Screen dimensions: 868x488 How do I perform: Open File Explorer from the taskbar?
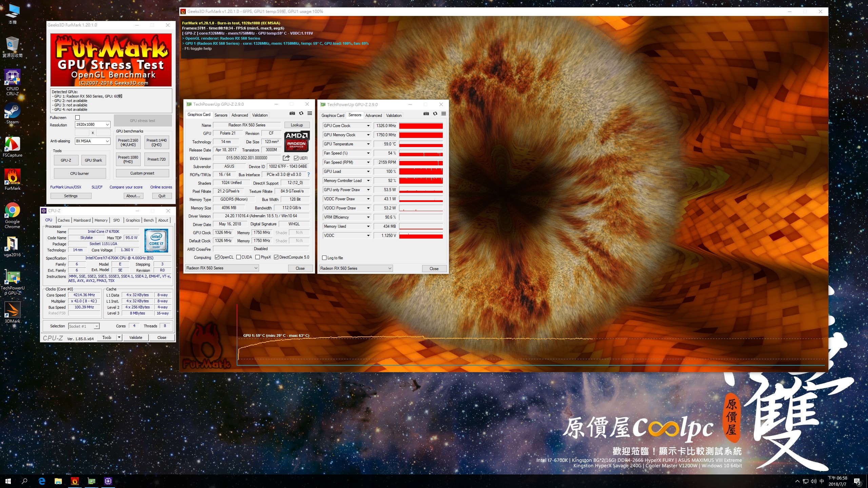point(58,481)
